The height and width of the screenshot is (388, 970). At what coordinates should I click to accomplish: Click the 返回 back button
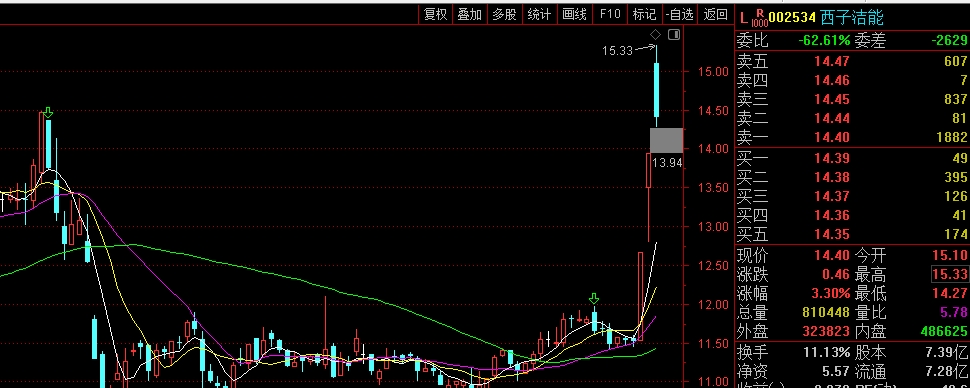coord(716,14)
